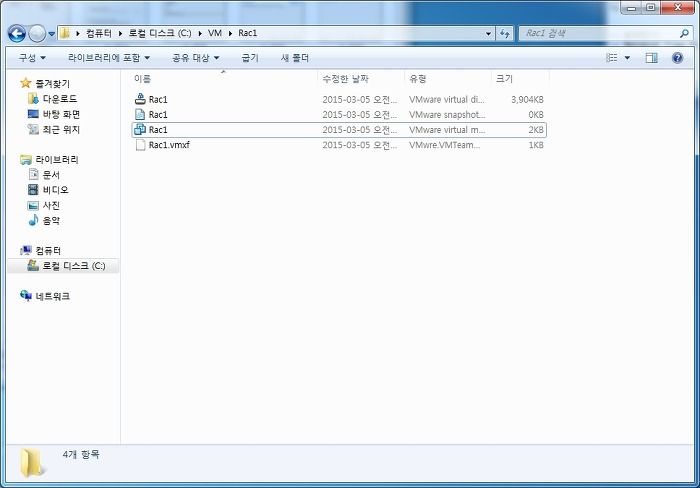Open 라이브러리에 포함 menu
Screen dimensions: 700x488
108,58
